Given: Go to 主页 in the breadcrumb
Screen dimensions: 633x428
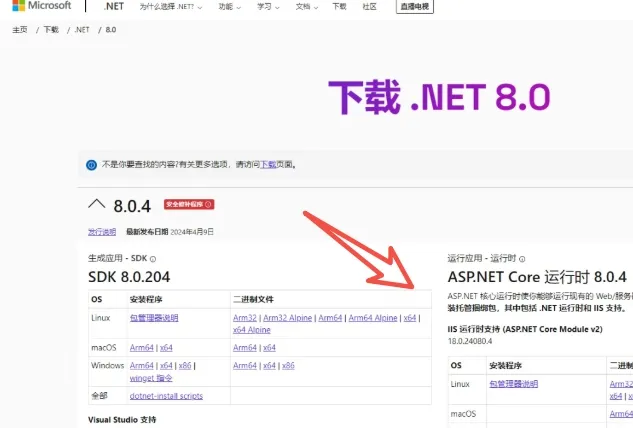Looking at the screenshot, I should [20, 30].
